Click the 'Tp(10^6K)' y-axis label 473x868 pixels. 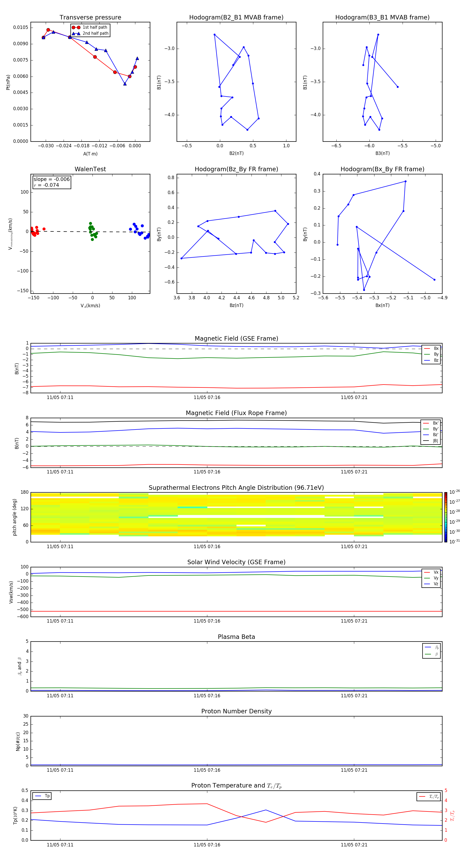pos(15,815)
